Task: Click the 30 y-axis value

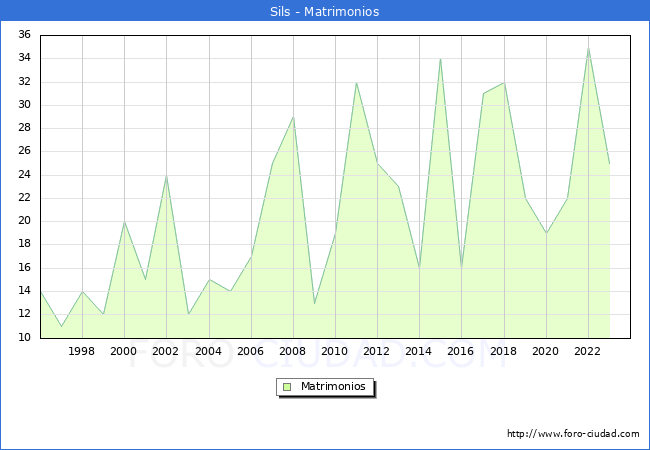Action: 24,105
